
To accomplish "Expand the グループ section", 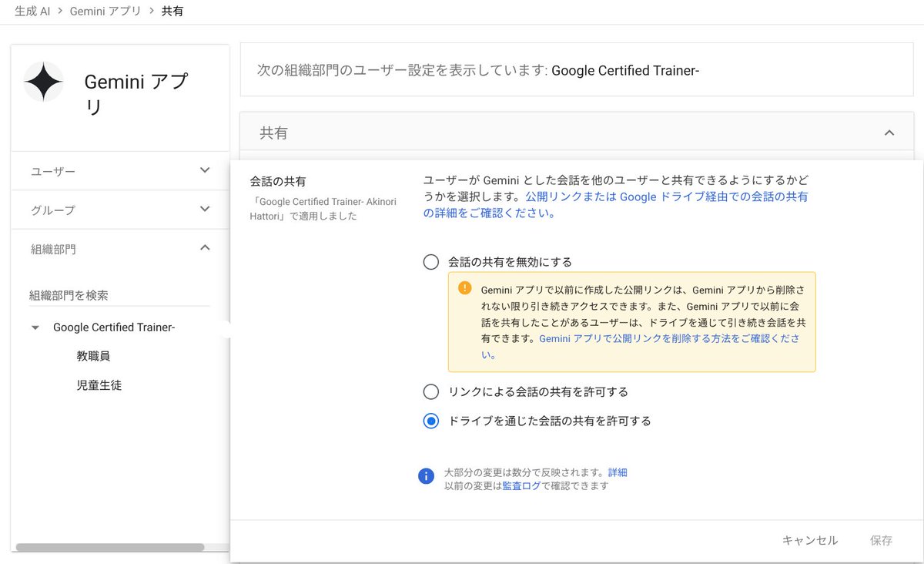I will [x=205, y=209].
